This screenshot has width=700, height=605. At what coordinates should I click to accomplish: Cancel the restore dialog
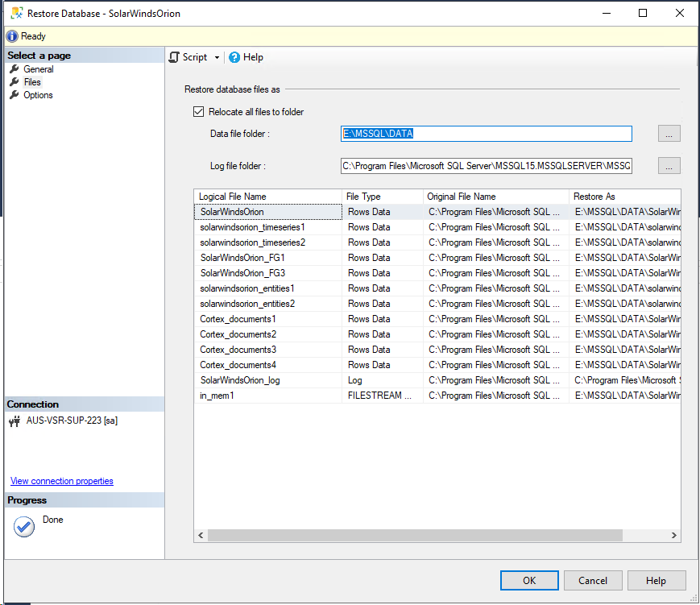coord(593,580)
